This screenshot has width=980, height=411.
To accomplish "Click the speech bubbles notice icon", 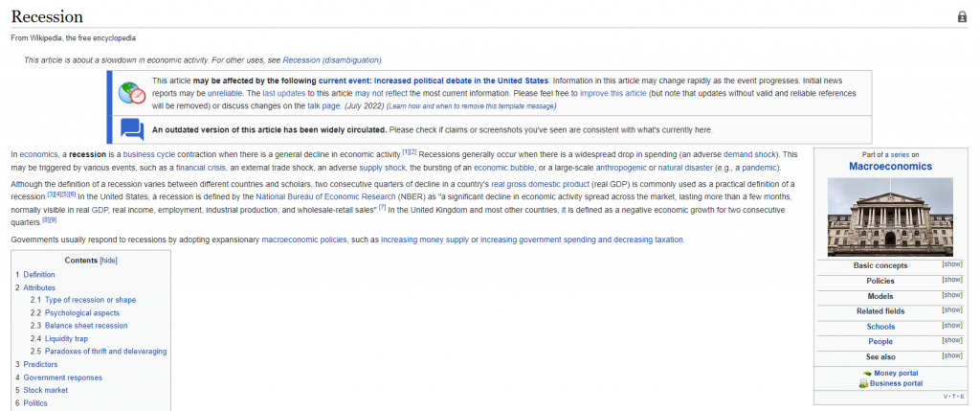I will point(132,129).
